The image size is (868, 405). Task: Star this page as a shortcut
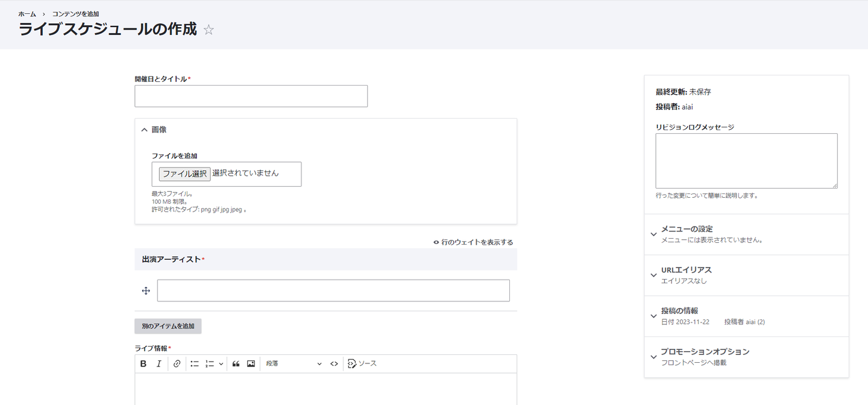click(209, 30)
